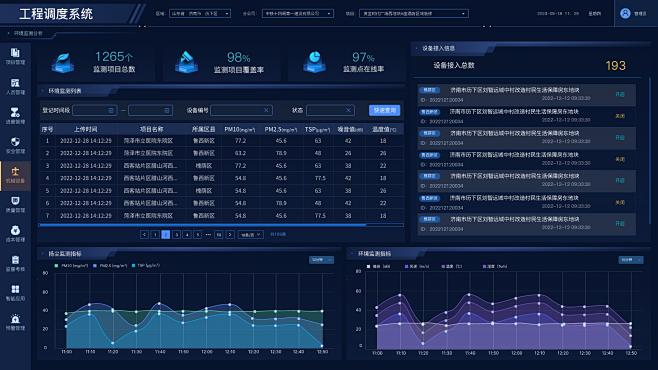Click the table horizontal scrollbar

pos(202,225)
